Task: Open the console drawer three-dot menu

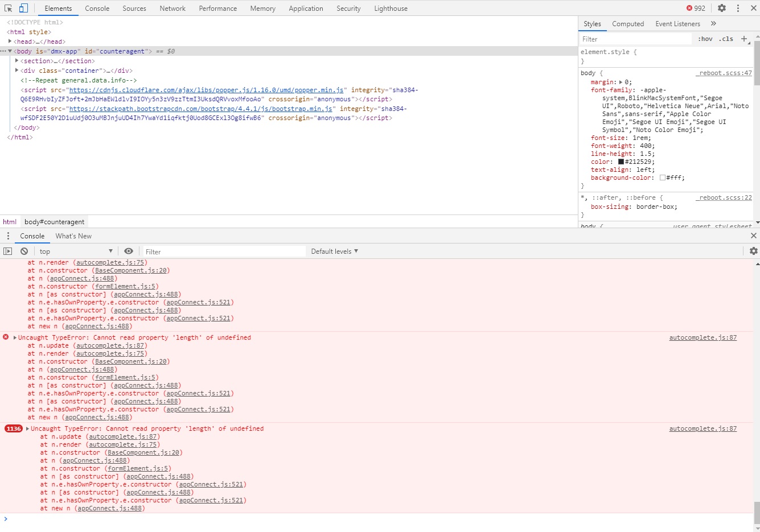Action: pyautogui.click(x=8, y=236)
